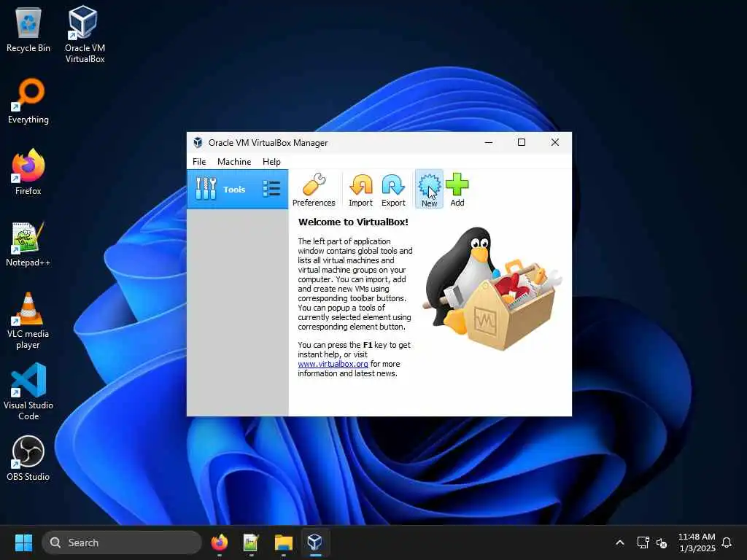This screenshot has width=747, height=560.
Task: Open the File menu
Action: click(x=199, y=161)
